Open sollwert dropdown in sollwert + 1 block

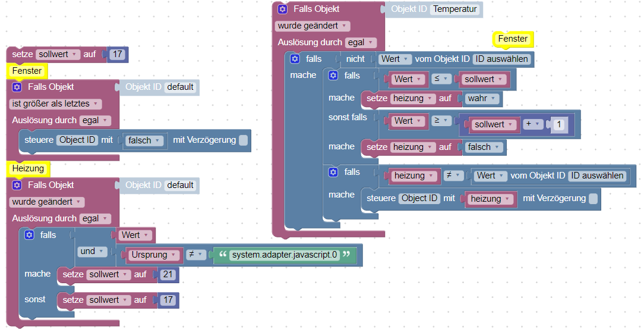tap(494, 124)
